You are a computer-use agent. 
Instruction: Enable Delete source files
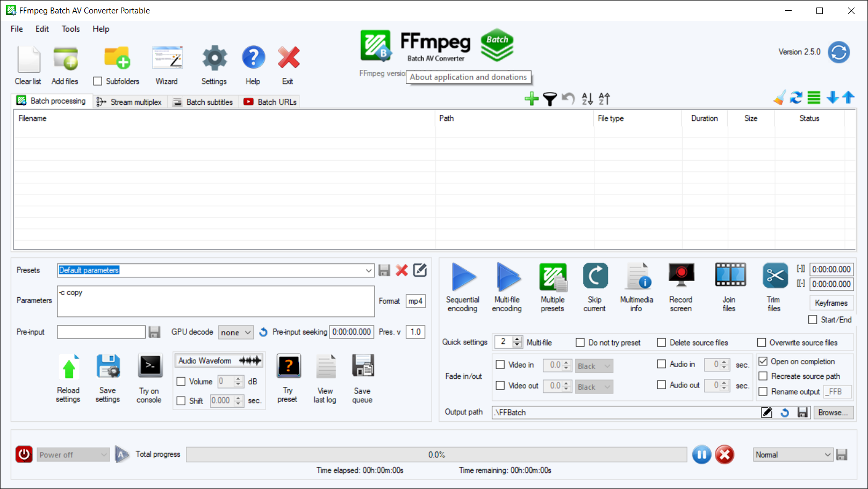click(662, 342)
